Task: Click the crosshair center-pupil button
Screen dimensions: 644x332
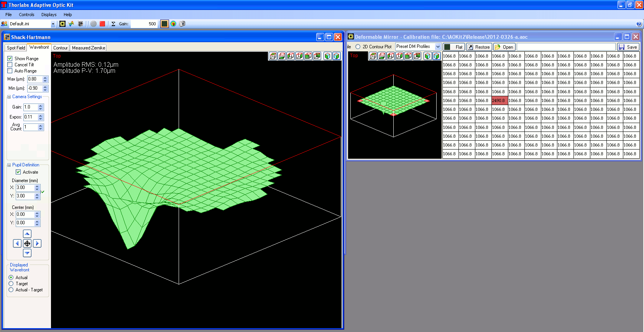Action: pyautogui.click(x=27, y=243)
